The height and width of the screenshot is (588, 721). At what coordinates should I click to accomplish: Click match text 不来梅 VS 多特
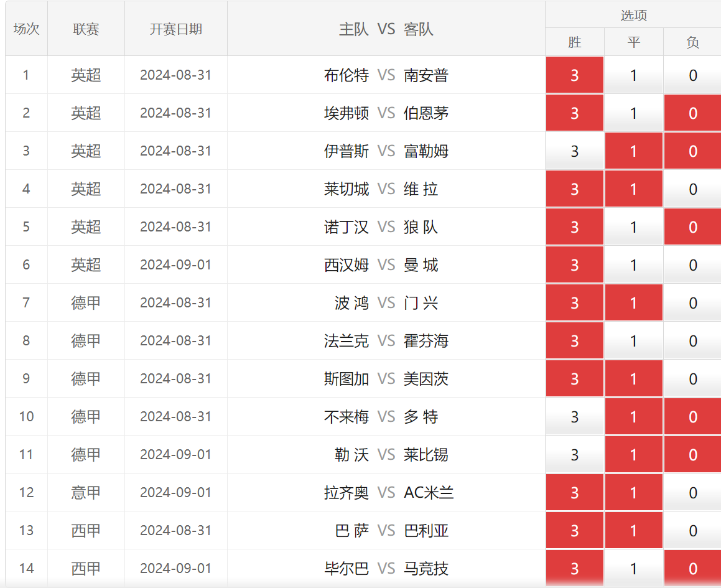381,416
